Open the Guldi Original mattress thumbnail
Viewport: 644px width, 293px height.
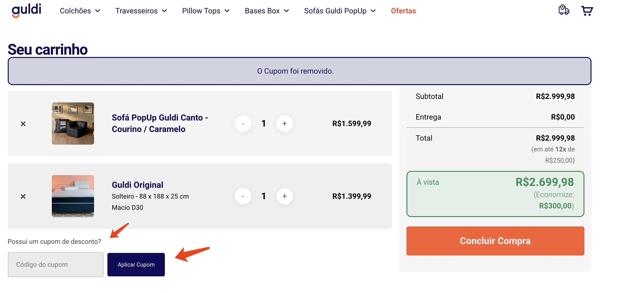coord(73,196)
